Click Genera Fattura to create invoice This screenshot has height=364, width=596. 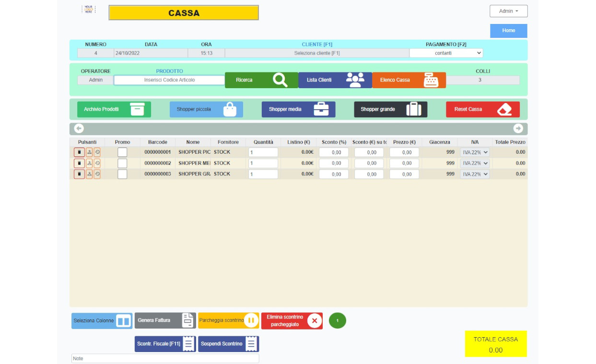pyautogui.click(x=165, y=321)
